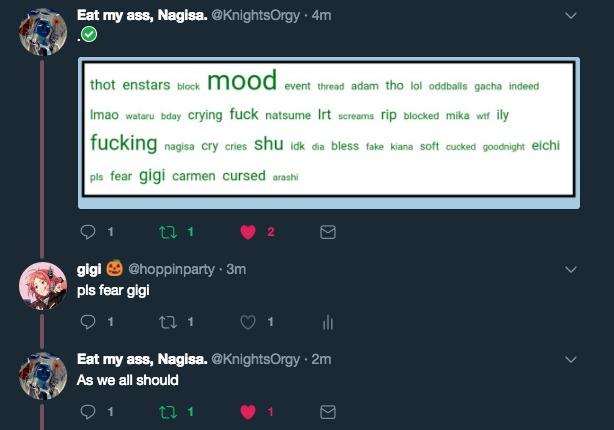Like the 'pls fear gigi' tweet
614x430 pixels.
tap(248, 322)
